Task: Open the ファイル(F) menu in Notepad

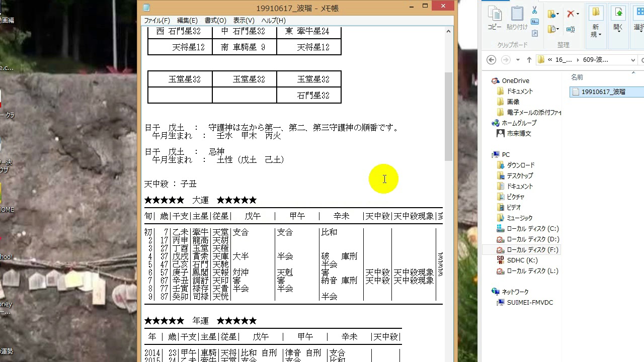Action: point(157,21)
